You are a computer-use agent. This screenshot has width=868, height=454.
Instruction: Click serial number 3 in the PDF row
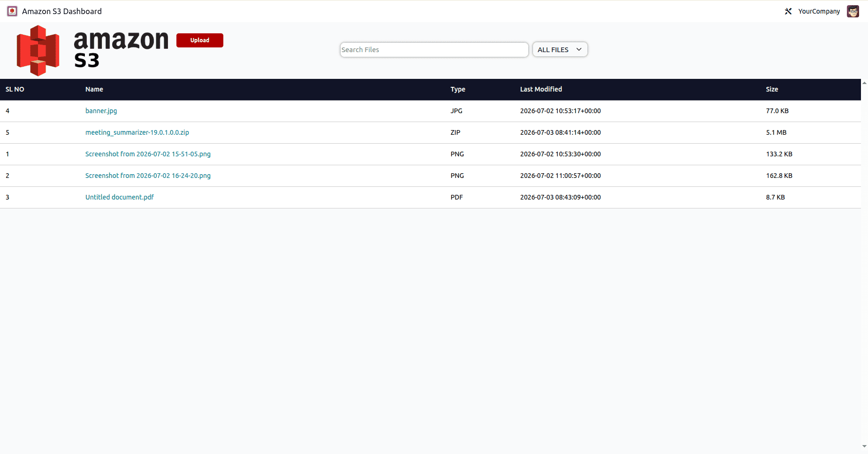click(x=8, y=197)
